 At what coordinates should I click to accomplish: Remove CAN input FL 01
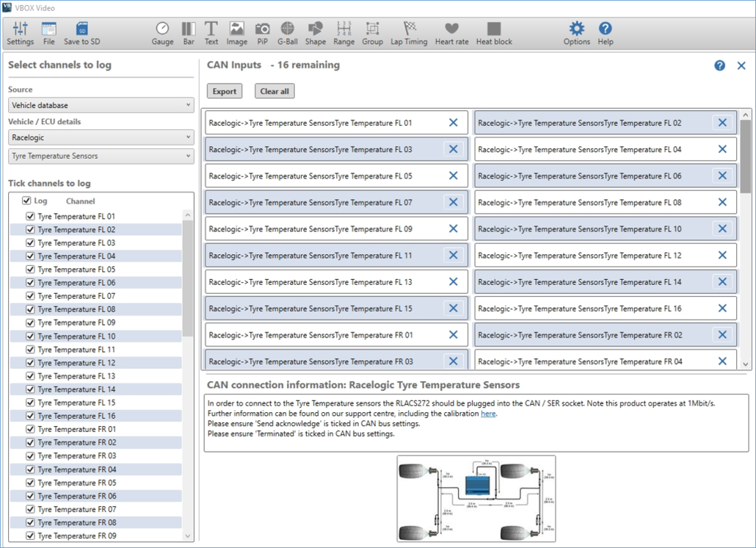pyautogui.click(x=453, y=123)
